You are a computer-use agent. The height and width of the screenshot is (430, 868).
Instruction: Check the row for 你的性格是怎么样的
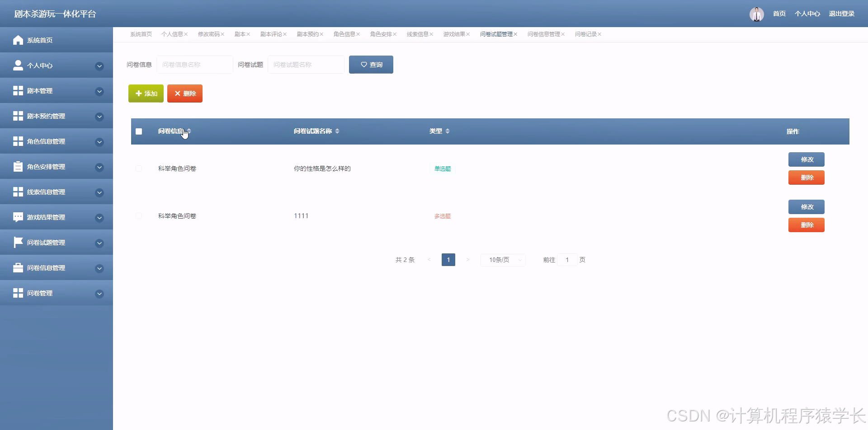click(139, 168)
